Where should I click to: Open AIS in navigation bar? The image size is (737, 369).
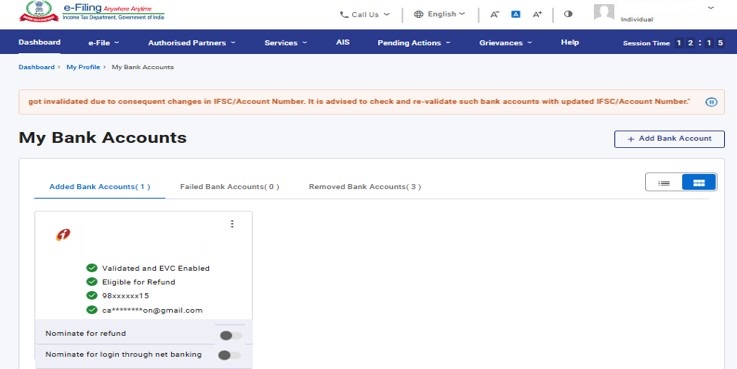click(343, 42)
